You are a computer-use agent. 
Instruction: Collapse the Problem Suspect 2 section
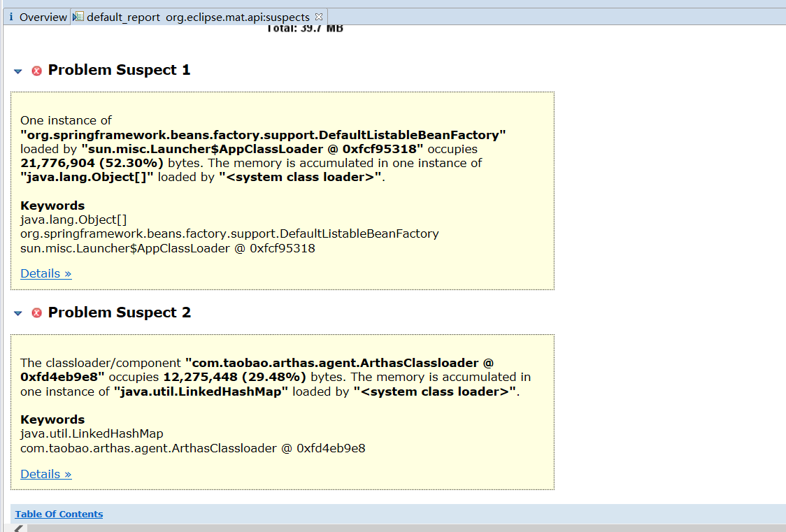click(18, 314)
